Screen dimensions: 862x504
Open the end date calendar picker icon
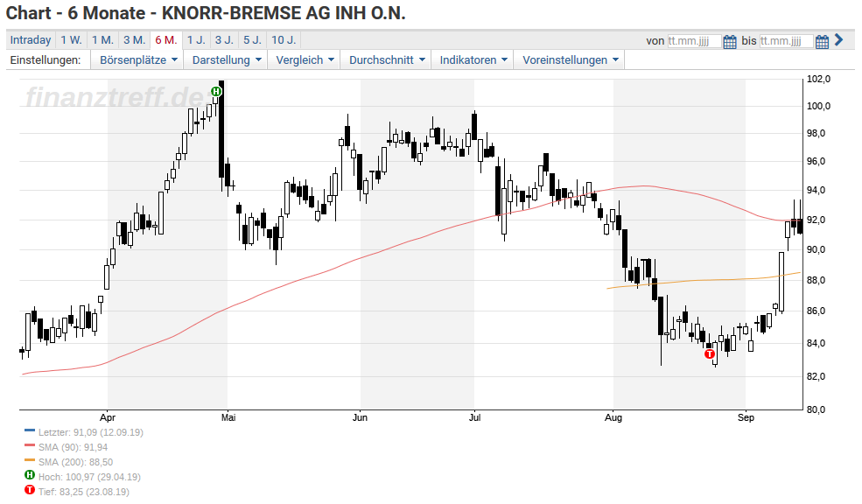822,41
